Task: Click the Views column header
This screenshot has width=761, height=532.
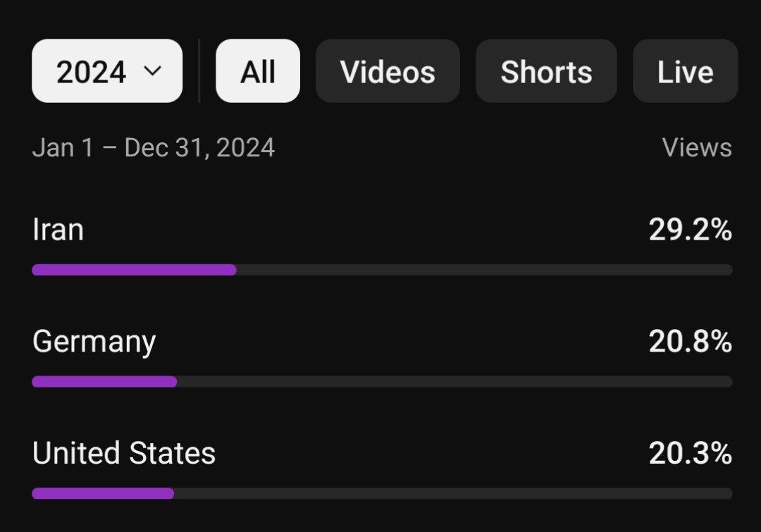Action: coord(696,148)
